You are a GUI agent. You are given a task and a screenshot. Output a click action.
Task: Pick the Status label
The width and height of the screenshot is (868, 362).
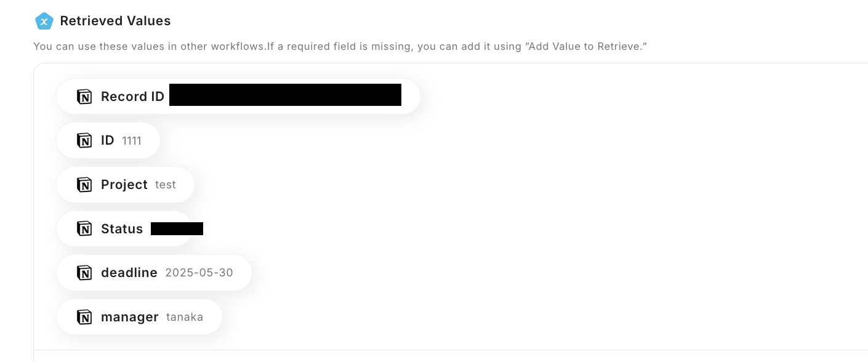click(122, 229)
